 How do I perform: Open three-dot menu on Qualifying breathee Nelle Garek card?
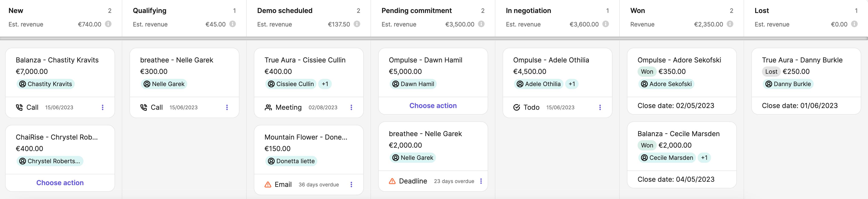point(227,107)
